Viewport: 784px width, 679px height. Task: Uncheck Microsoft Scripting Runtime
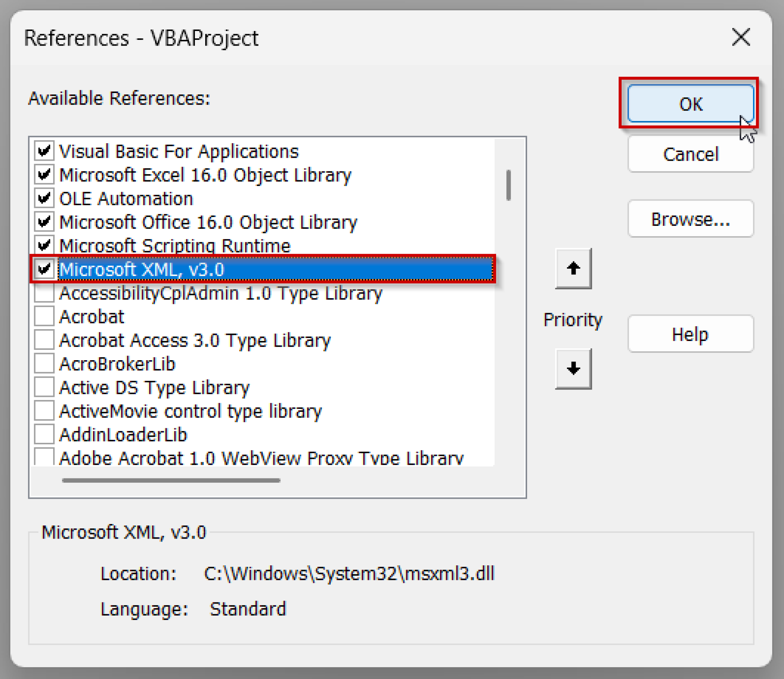(44, 245)
